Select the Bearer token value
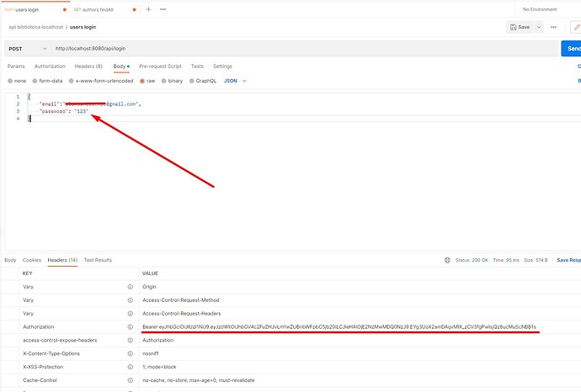This screenshot has height=392, width=581. pos(339,327)
